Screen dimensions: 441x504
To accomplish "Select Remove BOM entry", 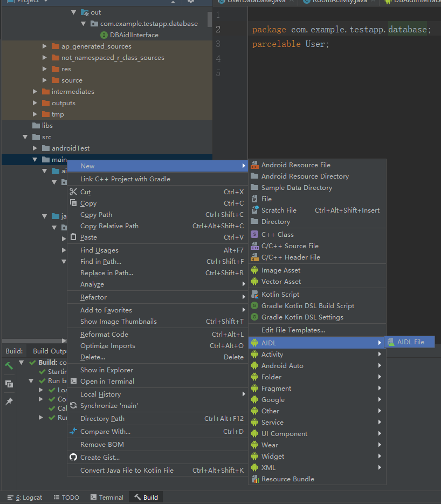I will (x=157, y=445).
